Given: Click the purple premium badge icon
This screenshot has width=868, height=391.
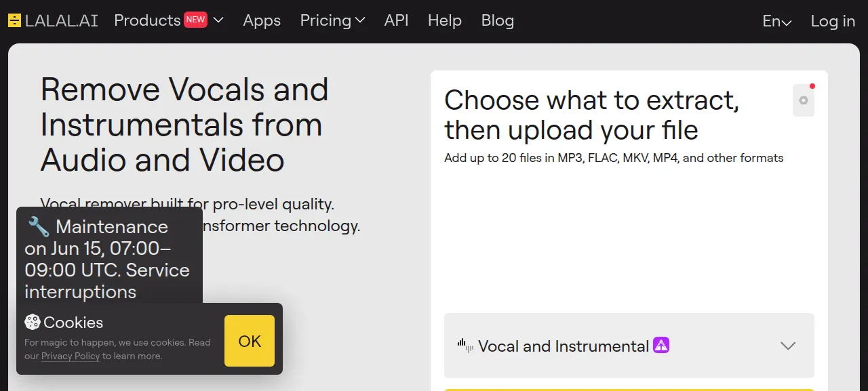Looking at the screenshot, I should click(x=661, y=346).
